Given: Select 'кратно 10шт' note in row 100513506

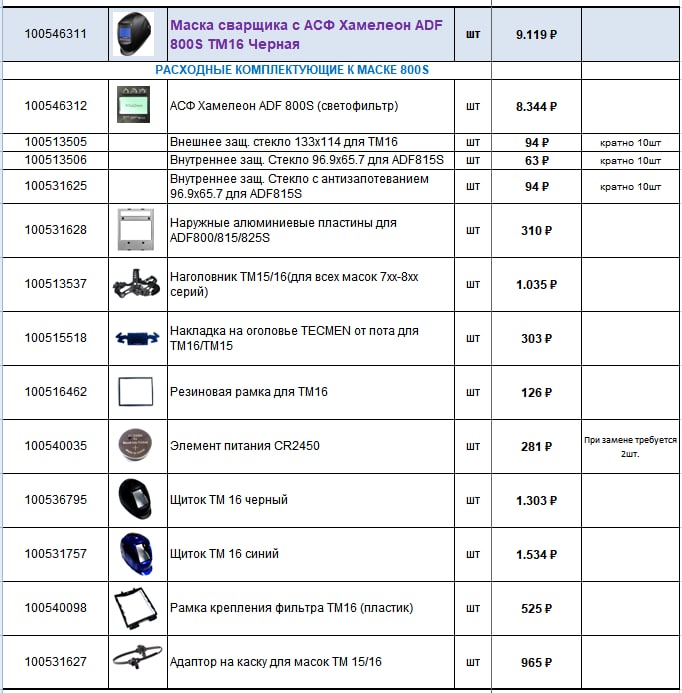Looking at the screenshot, I should coord(630,161).
